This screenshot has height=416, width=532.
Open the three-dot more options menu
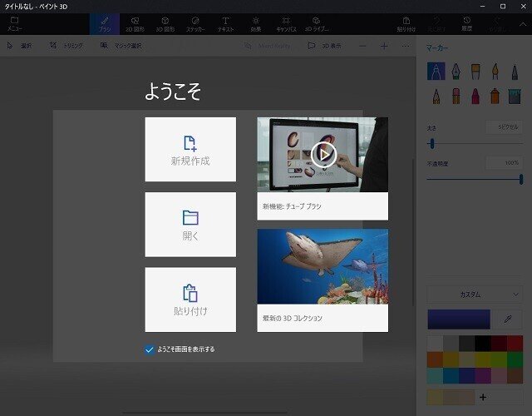[406, 46]
